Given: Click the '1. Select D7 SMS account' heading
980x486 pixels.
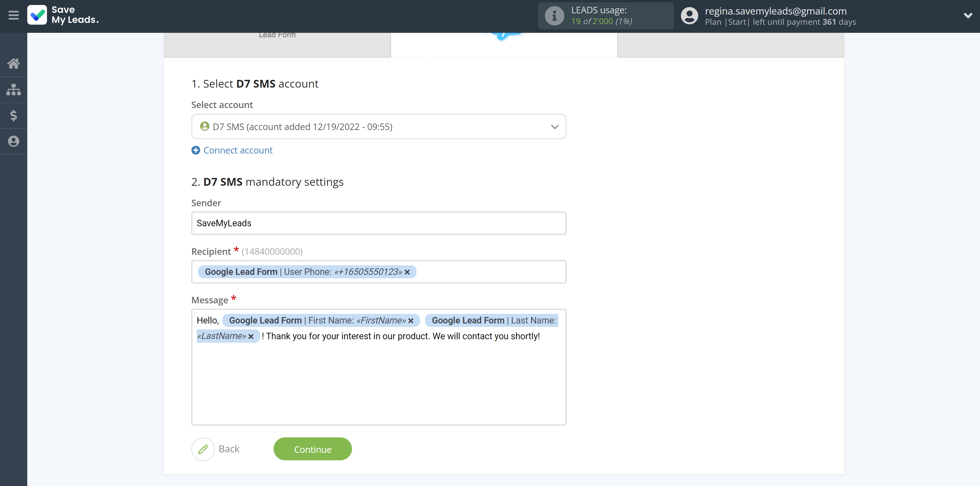Looking at the screenshot, I should click(x=255, y=84).
